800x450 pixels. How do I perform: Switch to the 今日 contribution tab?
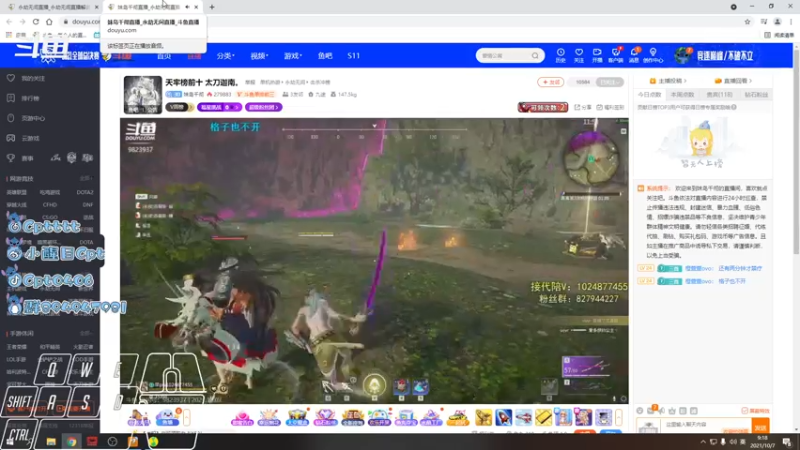tap(649, 94)
